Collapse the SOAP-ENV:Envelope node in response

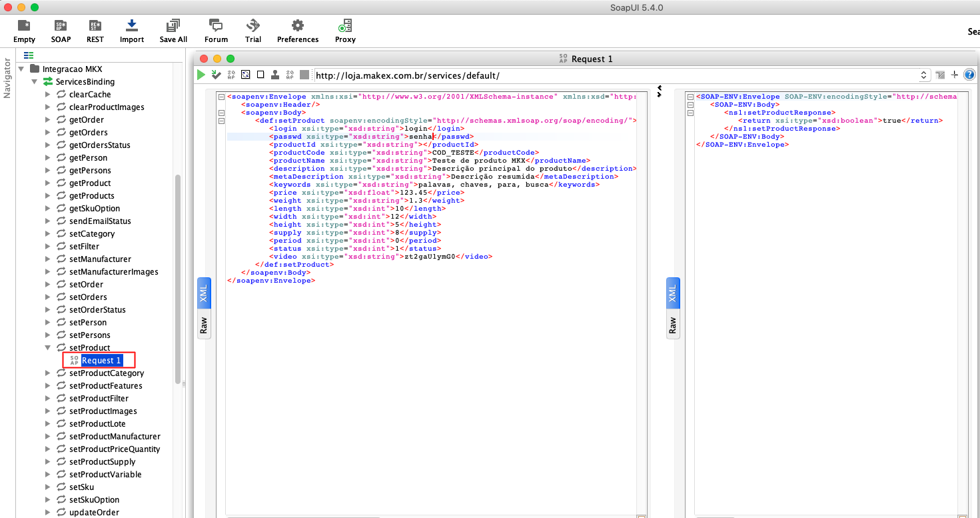click(x=691, y=97)
